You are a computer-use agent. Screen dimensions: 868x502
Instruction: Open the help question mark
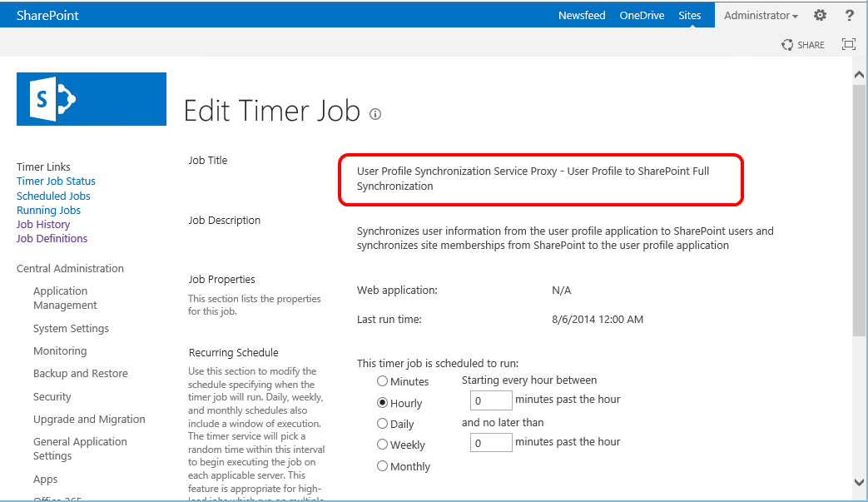(x=849, y=16)
